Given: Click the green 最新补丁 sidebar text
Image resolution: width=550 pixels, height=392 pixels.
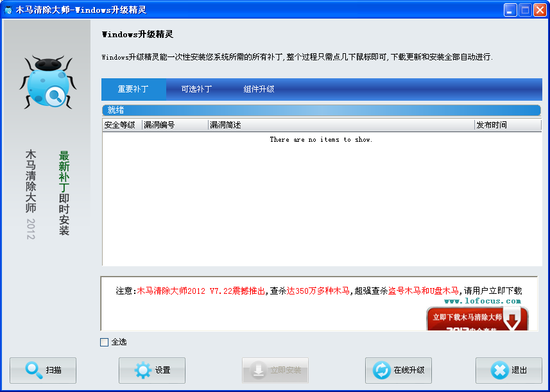Looking at the screenshot, I should click(x=64, y=171).
